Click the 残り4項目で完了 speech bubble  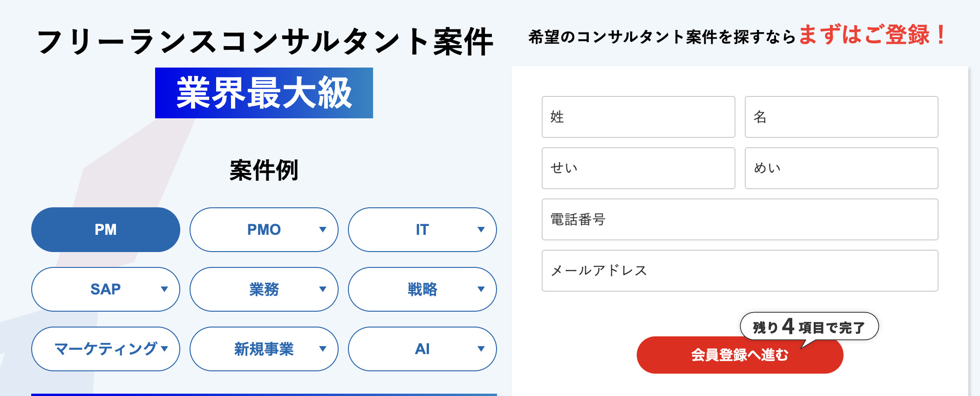(x=809, y=327)
